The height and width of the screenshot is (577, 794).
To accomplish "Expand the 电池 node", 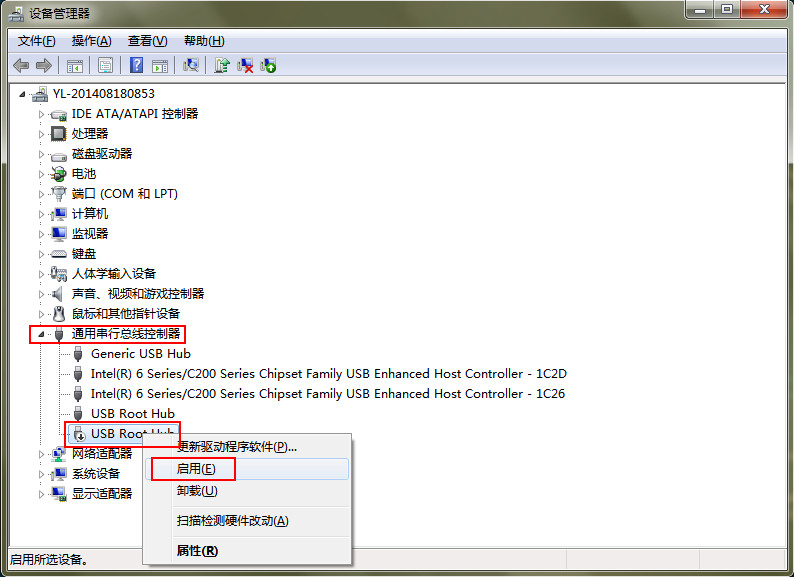I will coord(42,174).
